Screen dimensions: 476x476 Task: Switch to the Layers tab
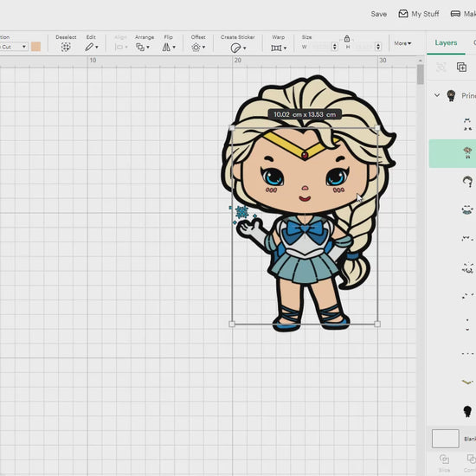tap(446, 42)
